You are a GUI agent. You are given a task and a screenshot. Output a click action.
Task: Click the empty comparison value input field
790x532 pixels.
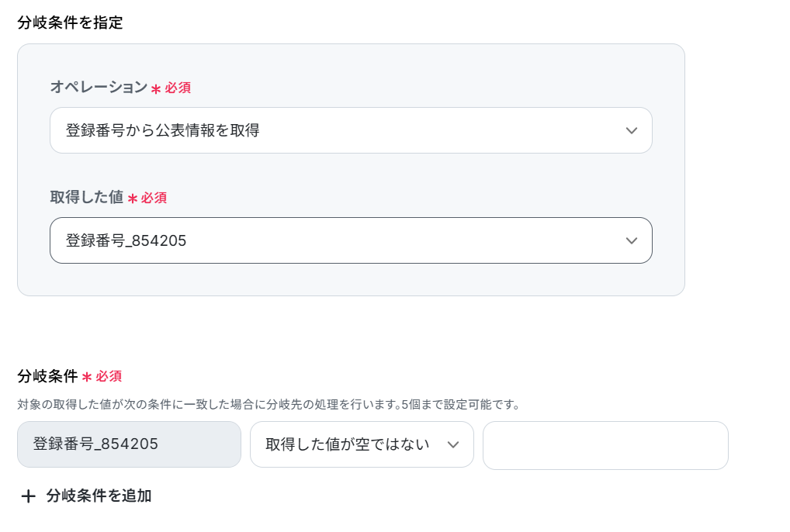pyautogui.click(x=605, y=445)
